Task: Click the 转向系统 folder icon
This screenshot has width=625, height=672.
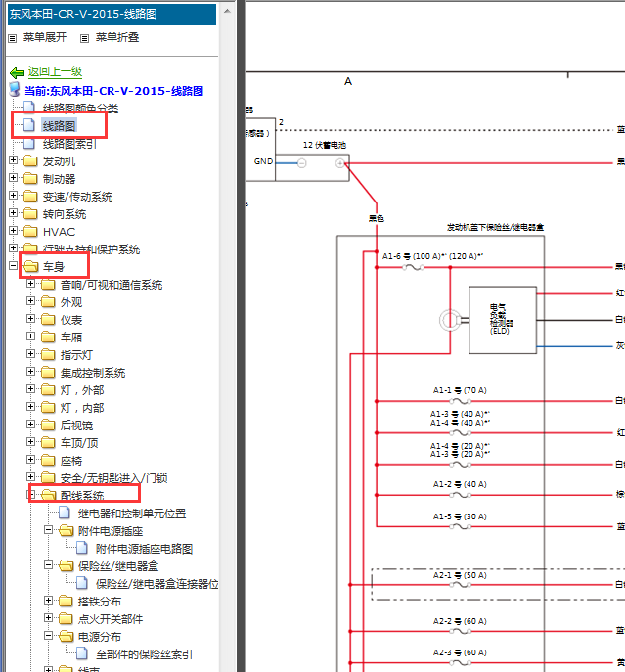Action: click(x=30, y=213)
